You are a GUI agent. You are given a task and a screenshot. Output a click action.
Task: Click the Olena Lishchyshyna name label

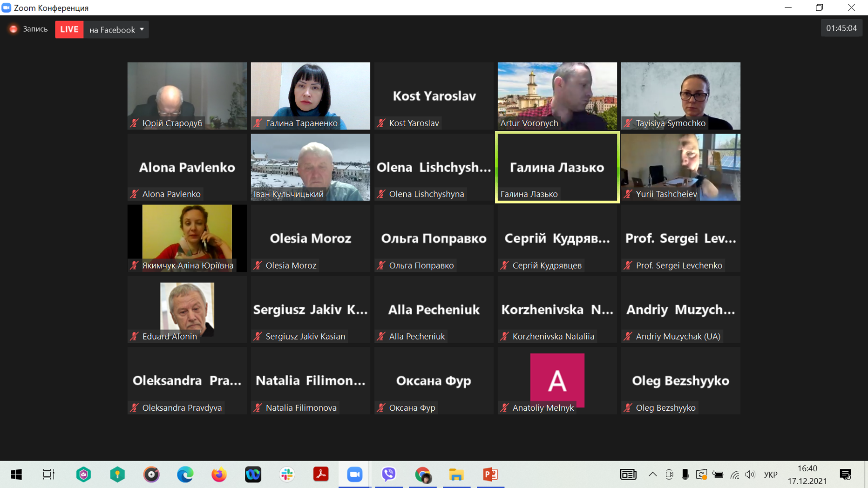427,194
